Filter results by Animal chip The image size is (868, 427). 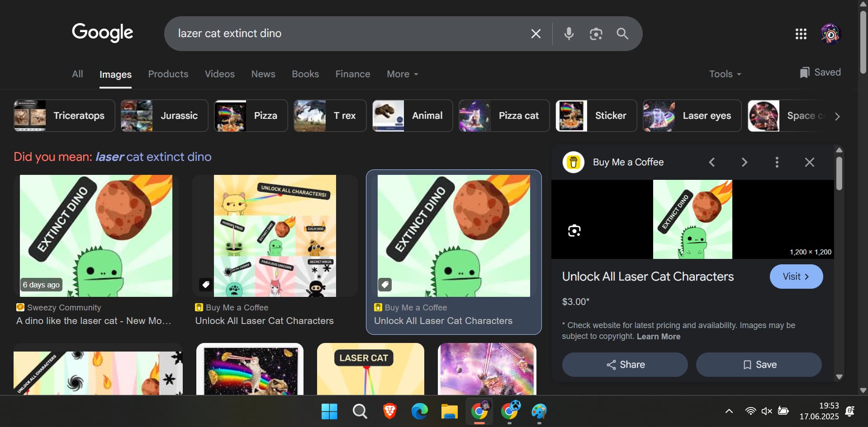click(x=413, y=116)
